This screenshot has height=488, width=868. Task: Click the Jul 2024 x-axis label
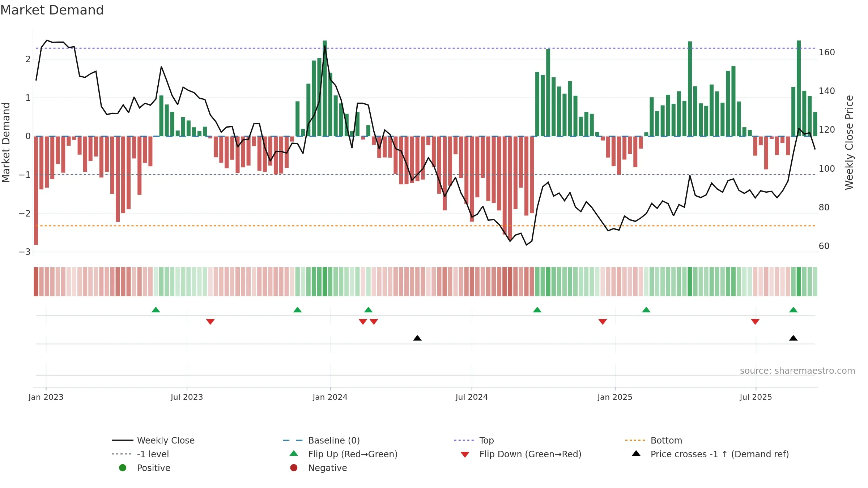pyautogui.click(x=472, y=397)
